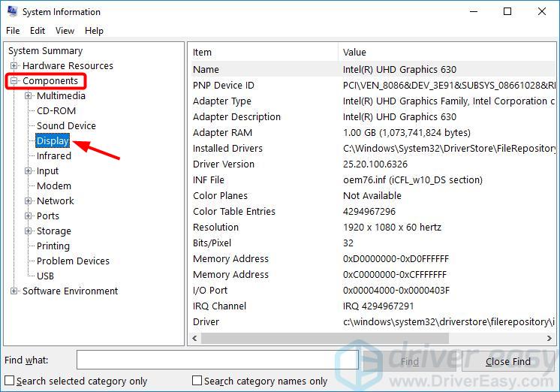Click the System Information app icon in title bar
Screen dimensions: 560x392
(11, 12)
